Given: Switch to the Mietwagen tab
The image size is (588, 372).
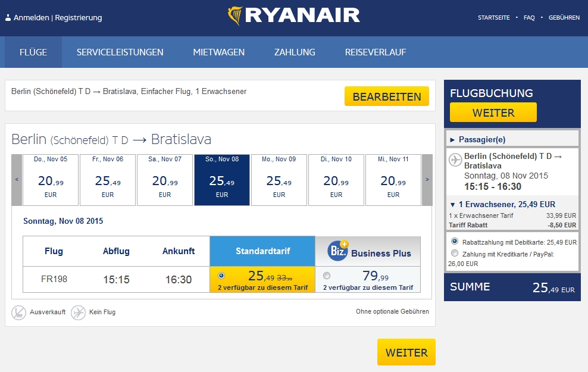Looking at the screenshot, I should coord(218,52).
